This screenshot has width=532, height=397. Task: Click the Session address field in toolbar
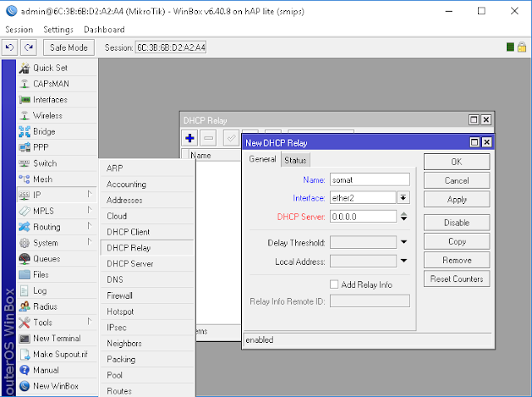[170, 47]
